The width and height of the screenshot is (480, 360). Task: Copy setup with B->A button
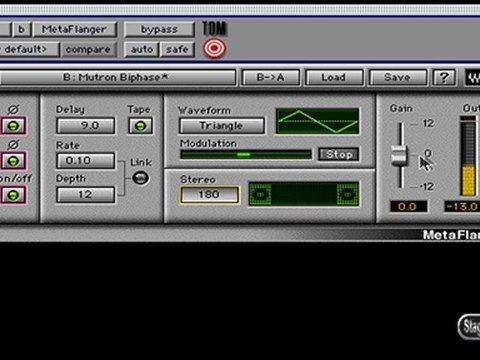[x=270, y=77]
